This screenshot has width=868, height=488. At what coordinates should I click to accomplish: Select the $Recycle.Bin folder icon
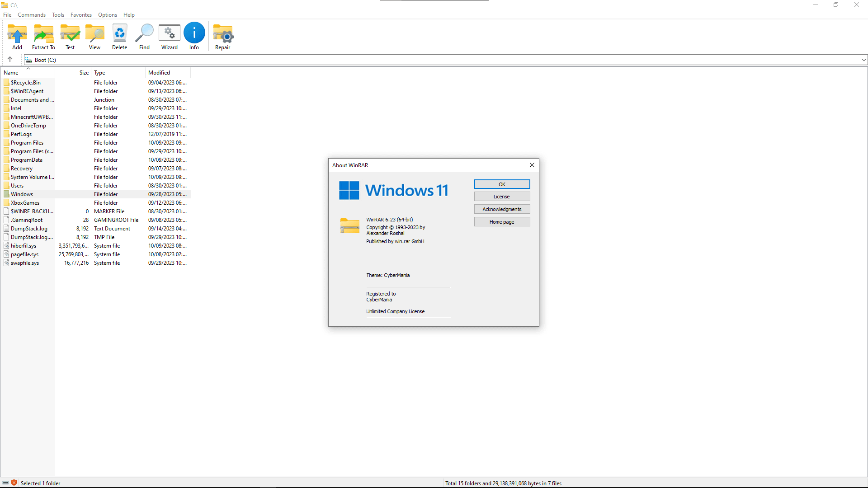click(x=6, y=82)
